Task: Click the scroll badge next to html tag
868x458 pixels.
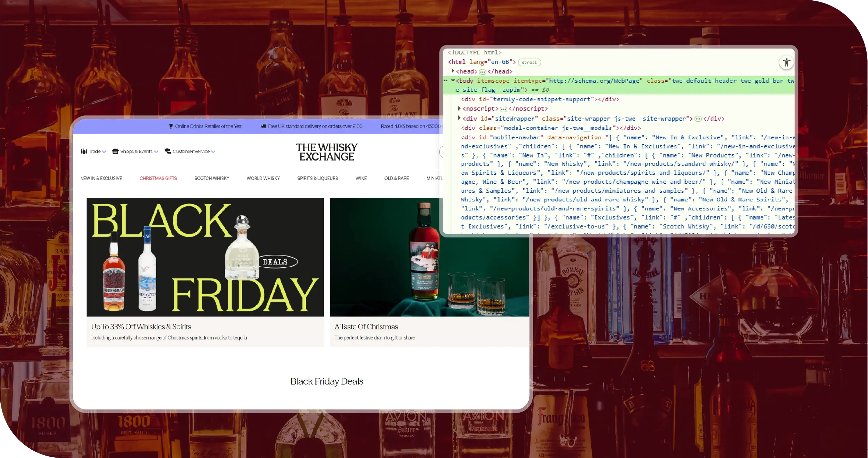Action: point(529,62)
